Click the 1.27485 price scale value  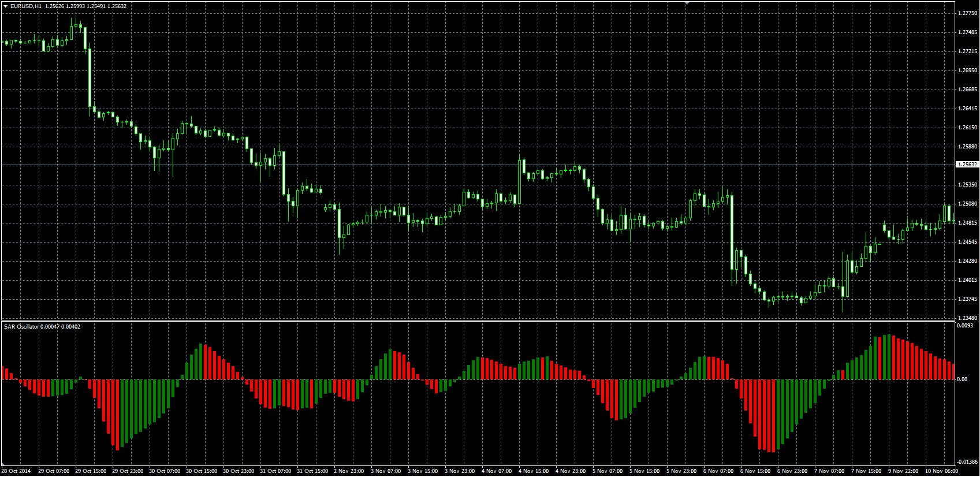coord(967,32)
